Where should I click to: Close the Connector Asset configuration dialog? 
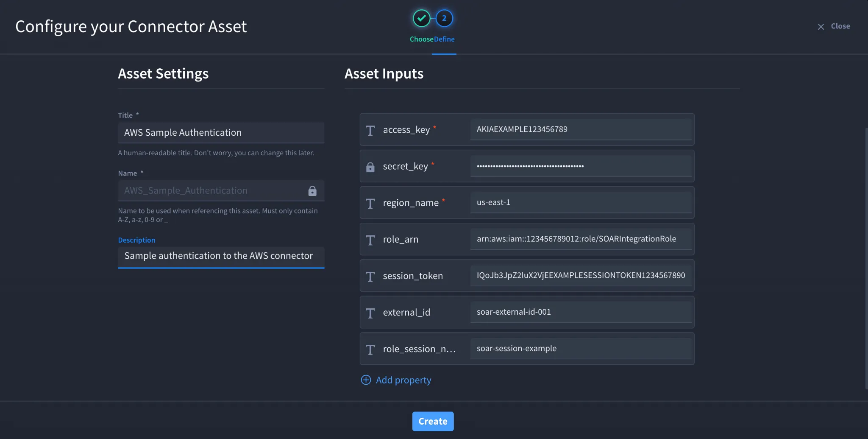[834, 26]
